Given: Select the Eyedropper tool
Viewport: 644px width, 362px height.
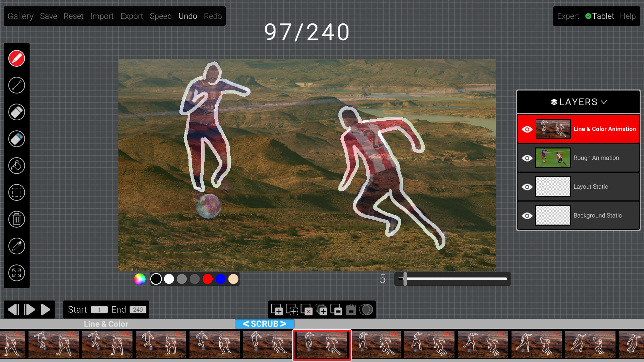Looking at the screenshot, I should click(x=16, y=246).
